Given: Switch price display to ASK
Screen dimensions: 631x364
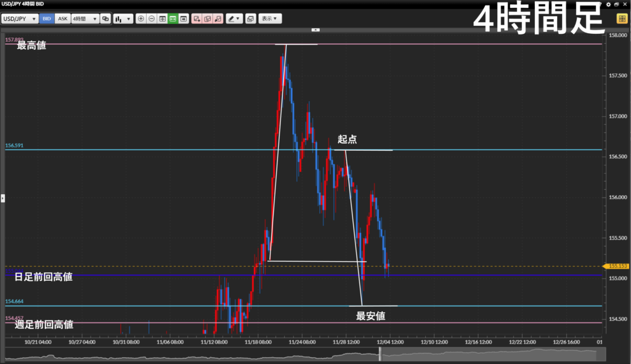Looking at the screenshot, I should click(62, 19).
